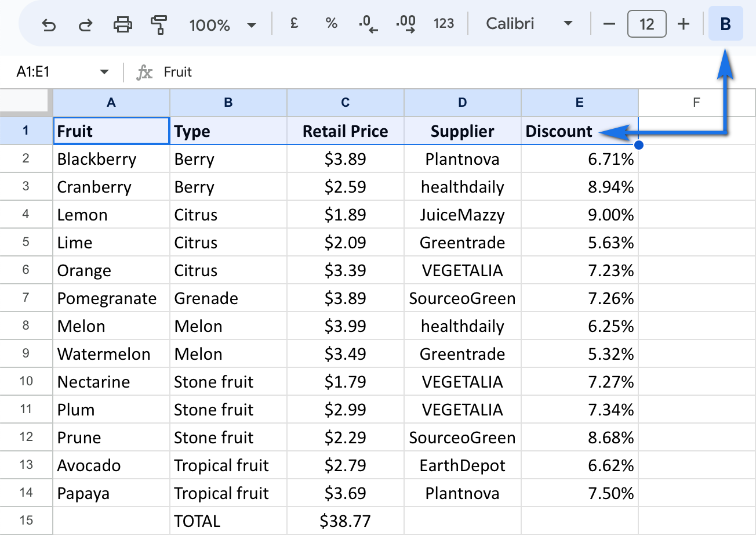Select column F header
The height and width of the screenshot is (535, 756).
pyautogui.click(x=697, y=103)
